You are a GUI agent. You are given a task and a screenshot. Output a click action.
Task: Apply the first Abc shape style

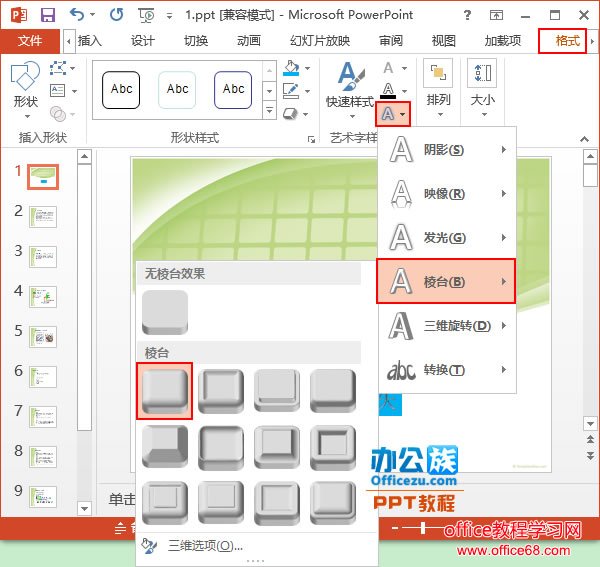tap(121, 90)
